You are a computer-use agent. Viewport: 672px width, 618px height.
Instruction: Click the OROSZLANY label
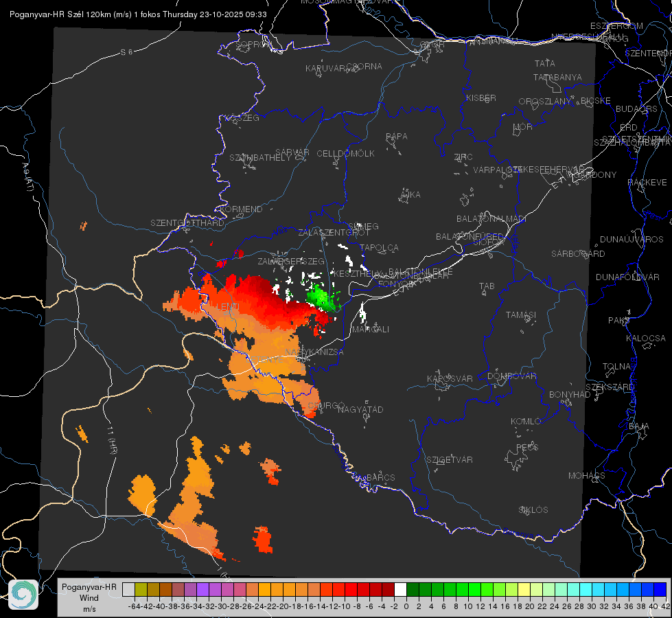[x=545, y=102]
